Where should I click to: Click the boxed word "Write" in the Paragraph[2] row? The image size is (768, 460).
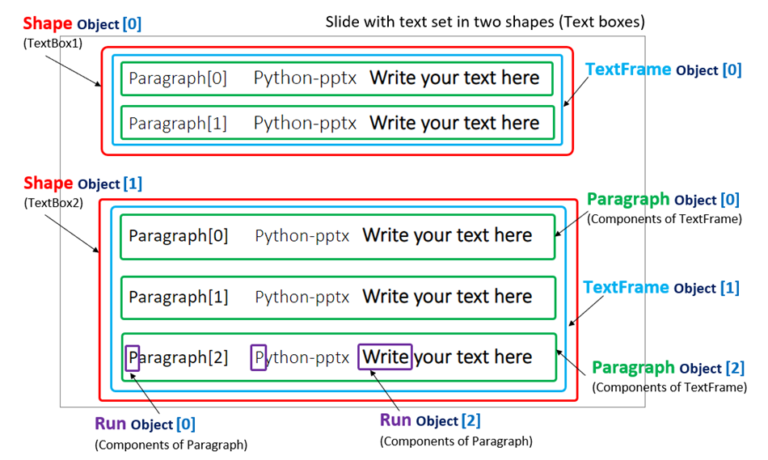tap(385, 357)
